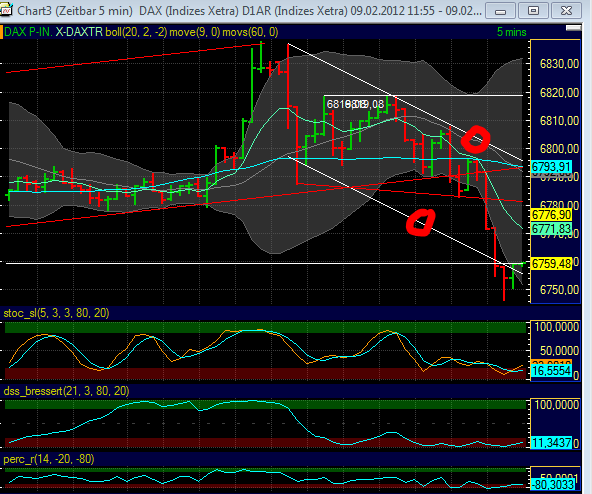Select the yellow 6759,48 price tag
Image resolution: width=592 pixels, height=494 pixels.
pos(551,263)
